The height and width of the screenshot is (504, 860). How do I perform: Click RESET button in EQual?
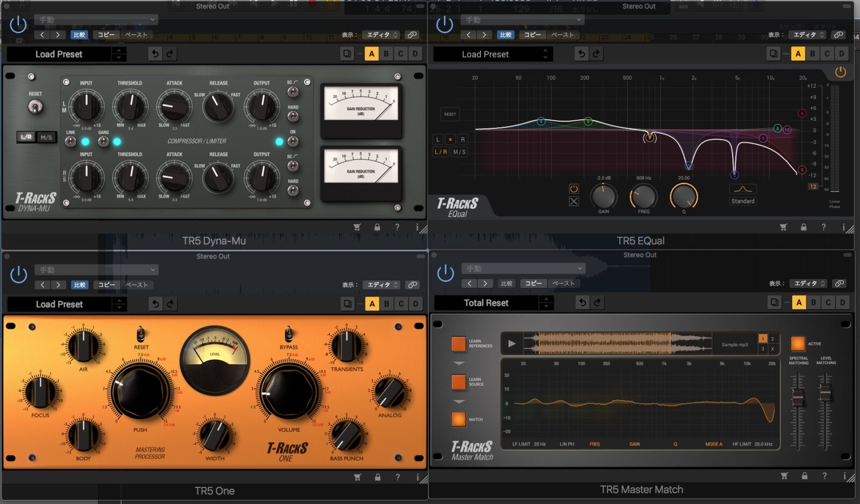coord(450,114)
